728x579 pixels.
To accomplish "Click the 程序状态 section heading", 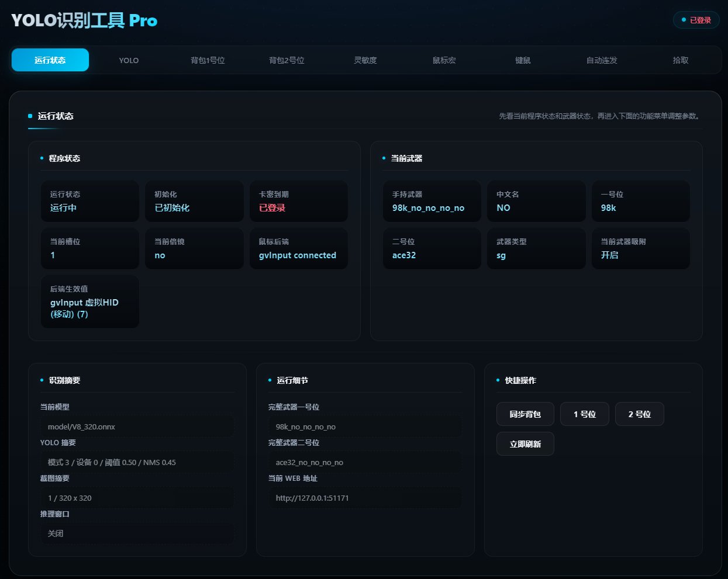I will pos(64,158).
